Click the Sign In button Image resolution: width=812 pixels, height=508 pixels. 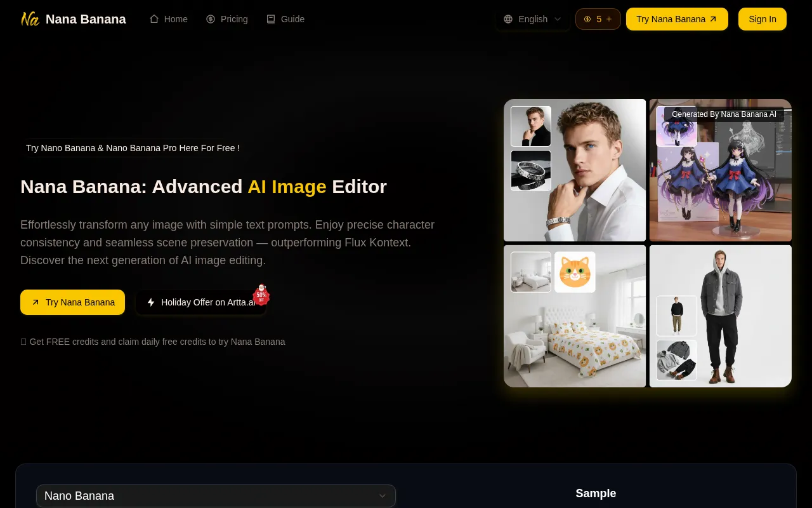[x=763, y=19]
